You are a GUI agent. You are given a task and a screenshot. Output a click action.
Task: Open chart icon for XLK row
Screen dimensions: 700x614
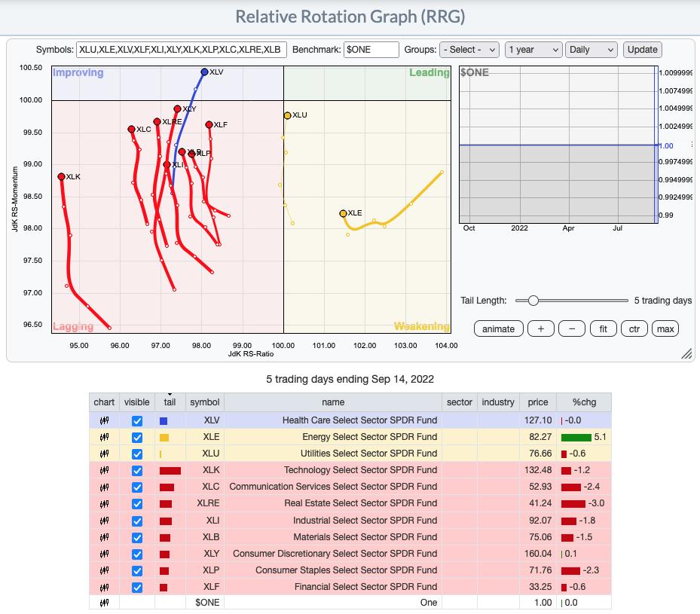click(x=104, y=470)
